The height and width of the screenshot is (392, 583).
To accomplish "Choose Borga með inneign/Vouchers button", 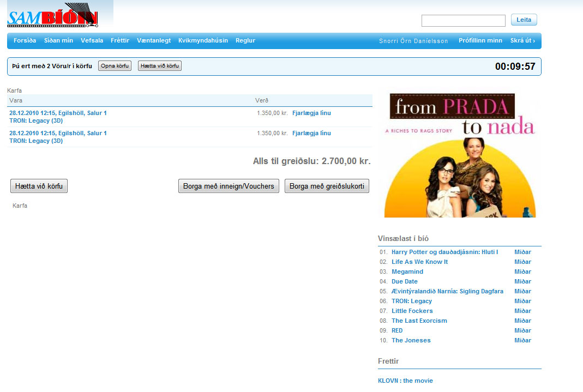I will tap(229, 186).
